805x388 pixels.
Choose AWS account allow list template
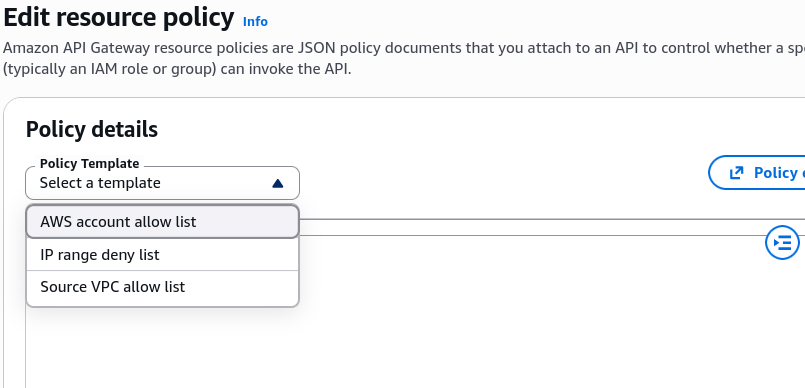(162, 222)
